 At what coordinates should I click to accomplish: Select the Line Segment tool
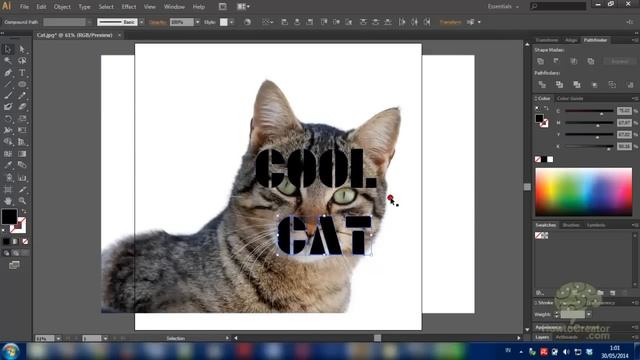coord(8,84)
